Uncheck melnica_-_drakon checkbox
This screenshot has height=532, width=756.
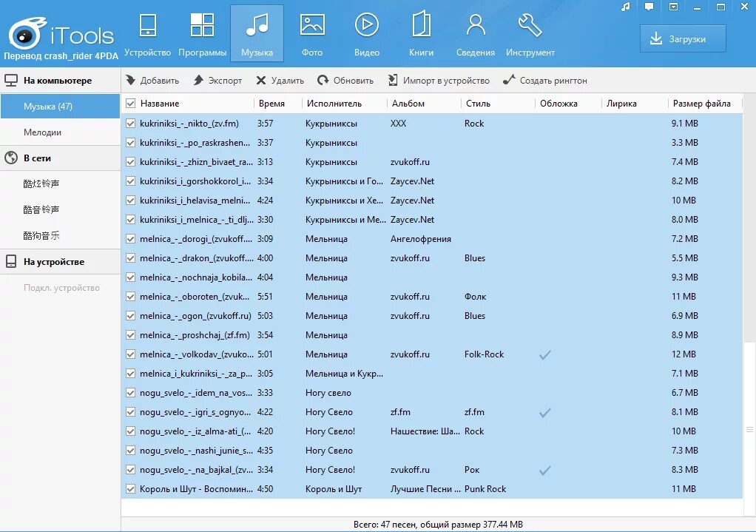tap(130, 258)
